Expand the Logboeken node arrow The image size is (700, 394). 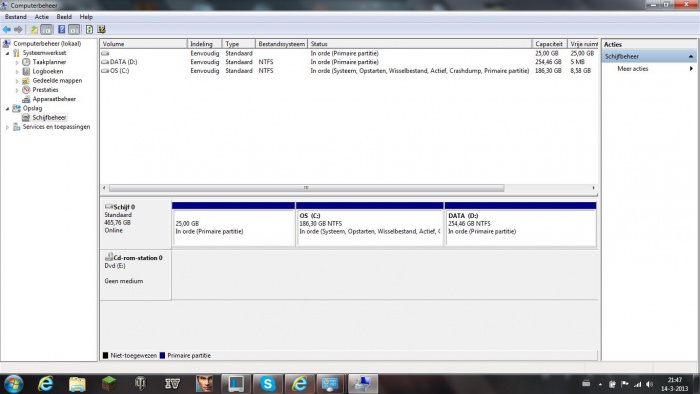click(x=17, y=71)
